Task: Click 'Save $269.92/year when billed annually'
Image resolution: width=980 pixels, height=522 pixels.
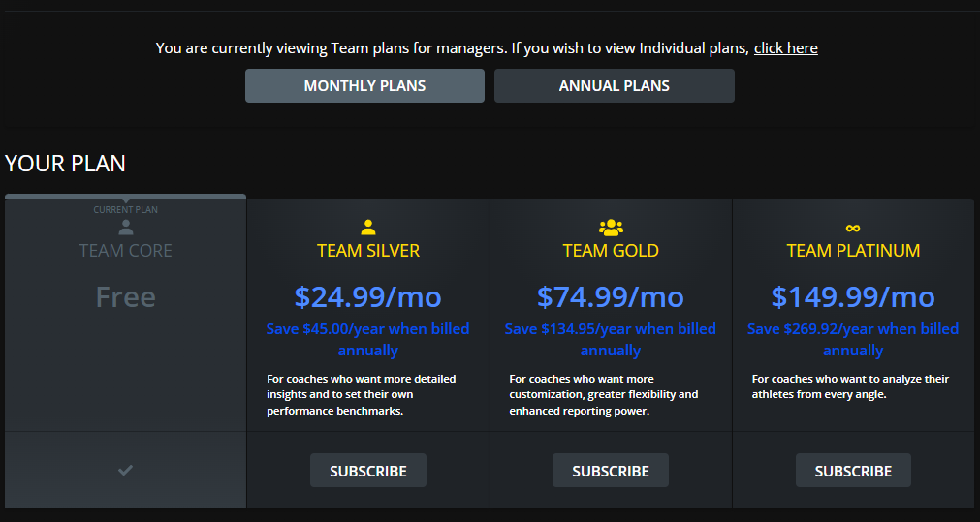Action: coord(853,340)
